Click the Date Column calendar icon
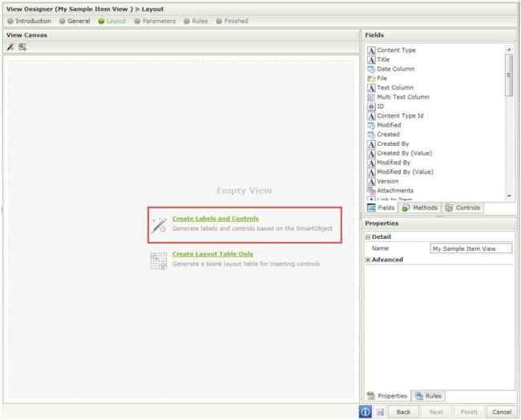This screenshot has height=420, width=521. 371,69
